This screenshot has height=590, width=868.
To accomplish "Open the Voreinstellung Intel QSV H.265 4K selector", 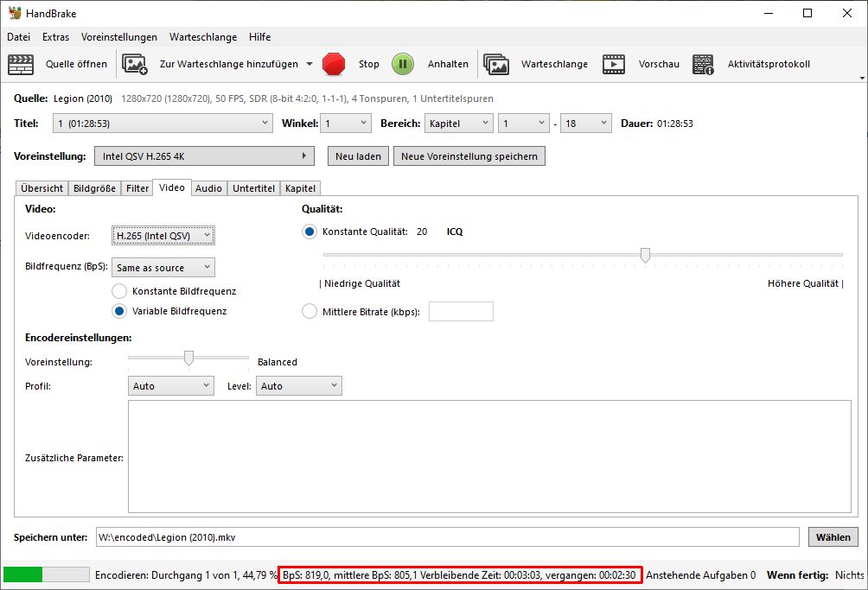I will pos(204,156).
